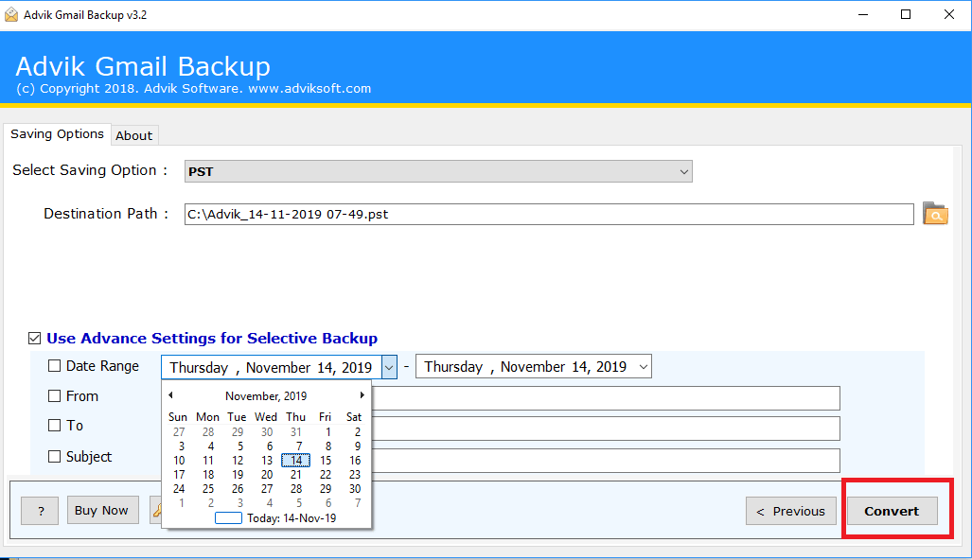Select November 1 in the calendar

coord(327,431)
